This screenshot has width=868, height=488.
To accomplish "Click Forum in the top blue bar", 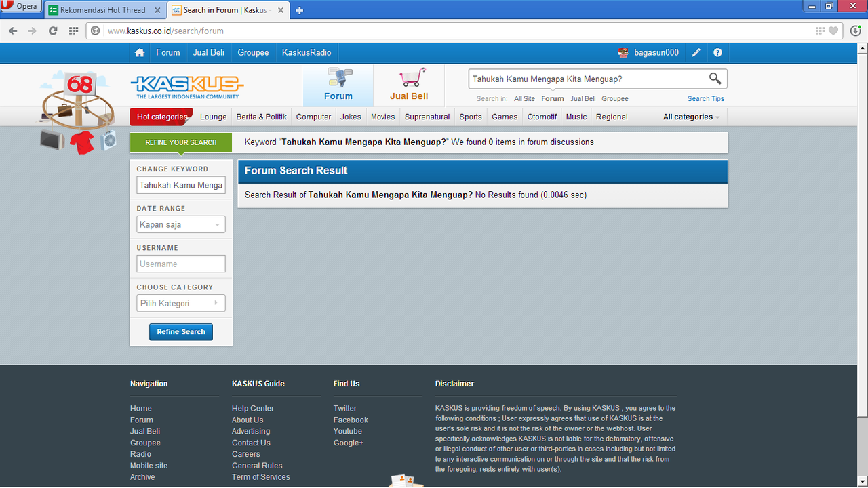I will tap(168, 53).
